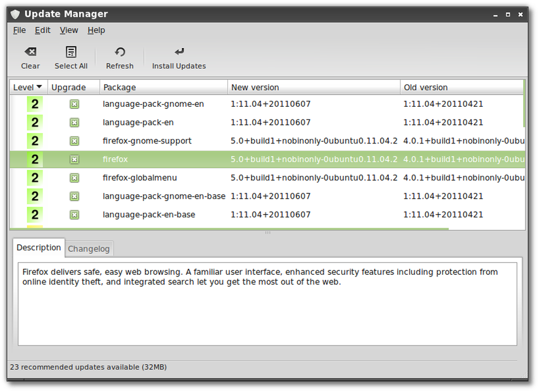Screen dimensions: 539x392
Task: Click the level 2 icon beside firefox
Action: coord(34,159)
